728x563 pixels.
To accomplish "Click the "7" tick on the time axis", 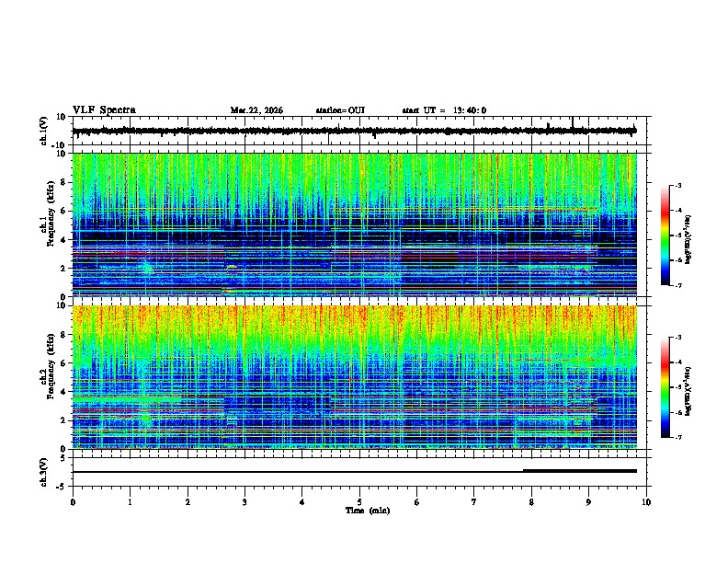I will point(474,502).
